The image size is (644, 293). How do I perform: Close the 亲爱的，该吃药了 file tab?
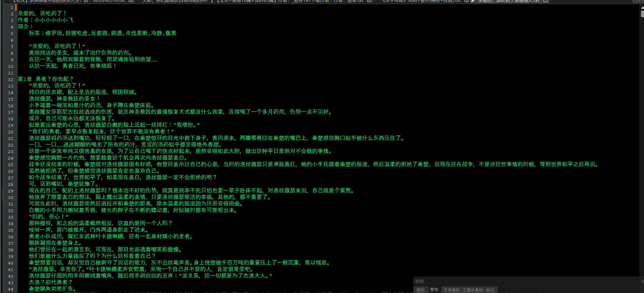coord(545,1)
